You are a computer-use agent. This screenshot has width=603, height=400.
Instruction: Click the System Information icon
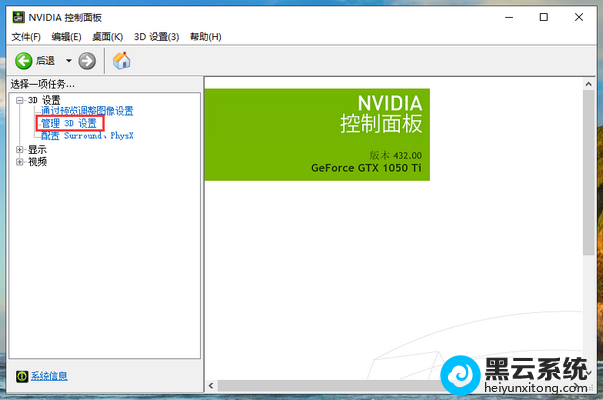pyautogui.click(x=22, y=376)
